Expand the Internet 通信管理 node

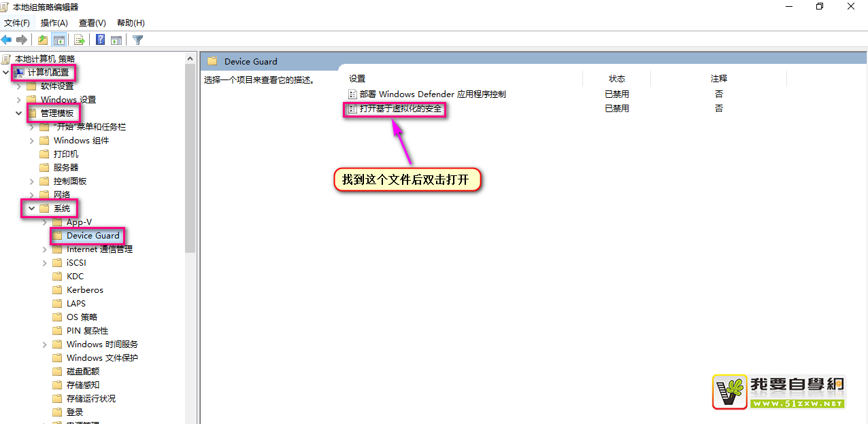[x=45, y=249]
